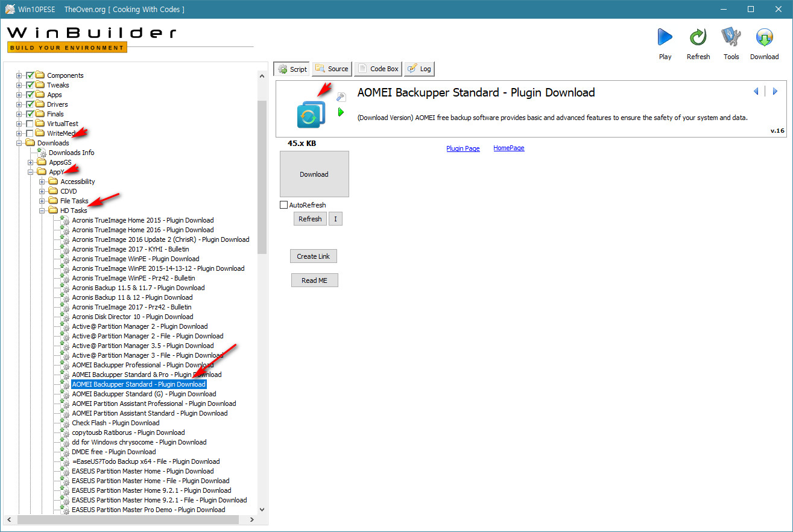Image resolution: width=793 pixels, height=532 pixels.
Task: Expand the CDVD tree node
Action: [x=42, y=191]
